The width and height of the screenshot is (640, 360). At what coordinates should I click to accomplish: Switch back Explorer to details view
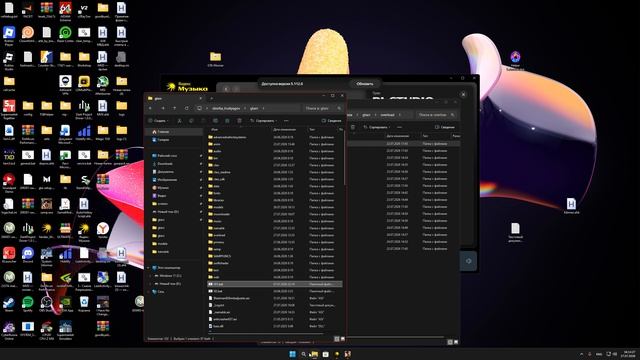(x=450, y=342)
